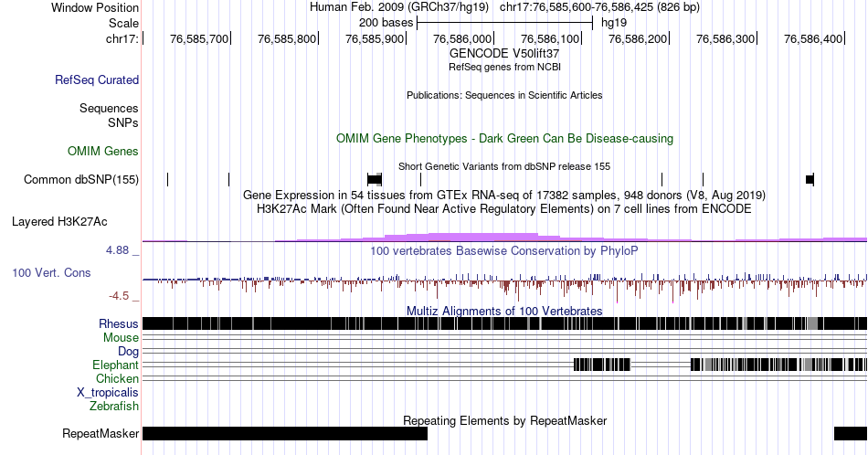Image resolution: width=868 pixels, height=455 pixels.
Task: Click the 76,585,900 ruler coordinate
Action: tap(375, 38)
